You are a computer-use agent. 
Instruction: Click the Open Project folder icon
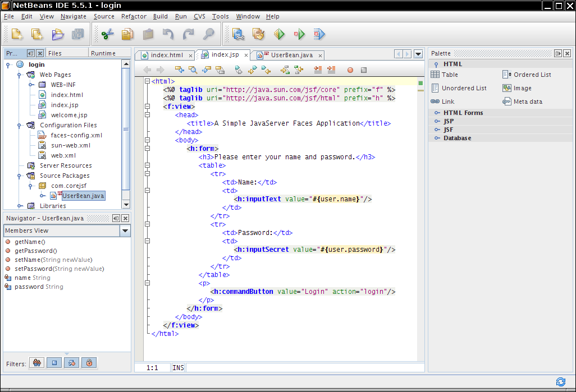tap(58, 34)
